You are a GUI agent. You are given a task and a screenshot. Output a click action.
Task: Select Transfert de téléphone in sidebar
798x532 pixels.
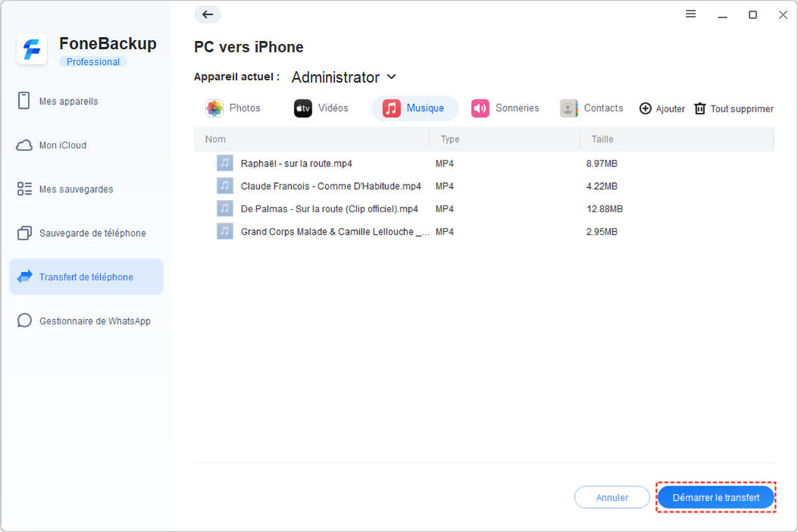point(86,277)
